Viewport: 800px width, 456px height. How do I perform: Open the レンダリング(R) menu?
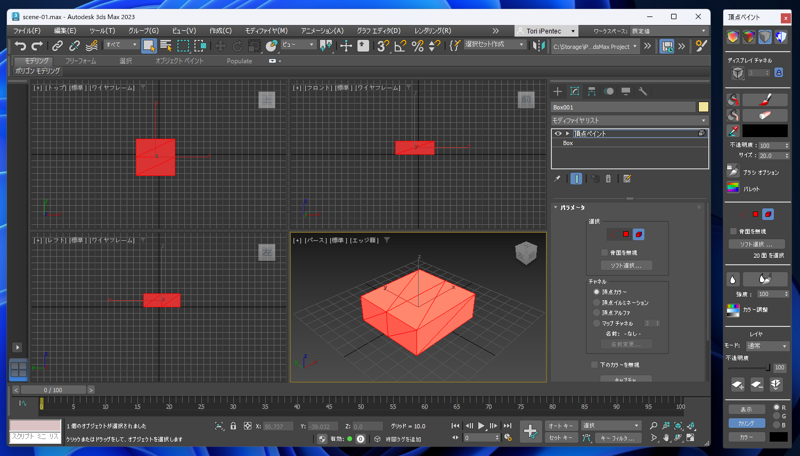point(432,31)
